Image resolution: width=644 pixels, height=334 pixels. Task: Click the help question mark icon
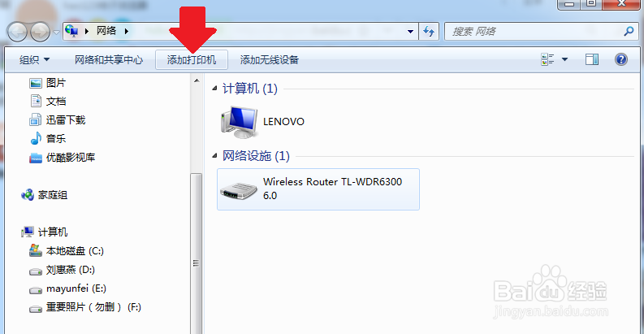point(621,59)
